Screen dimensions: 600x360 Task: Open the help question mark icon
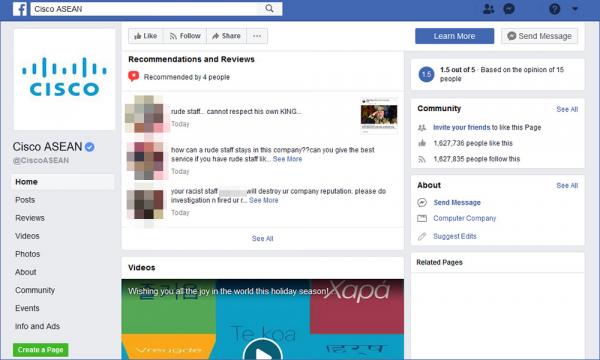[554, 9]
